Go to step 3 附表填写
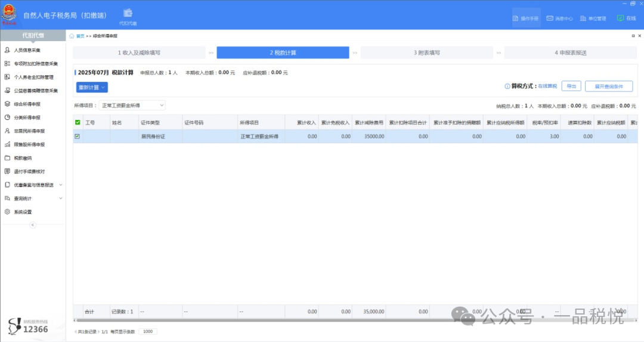Image resolution: width=644 pixels, height=342 pixels. point(426,53)
